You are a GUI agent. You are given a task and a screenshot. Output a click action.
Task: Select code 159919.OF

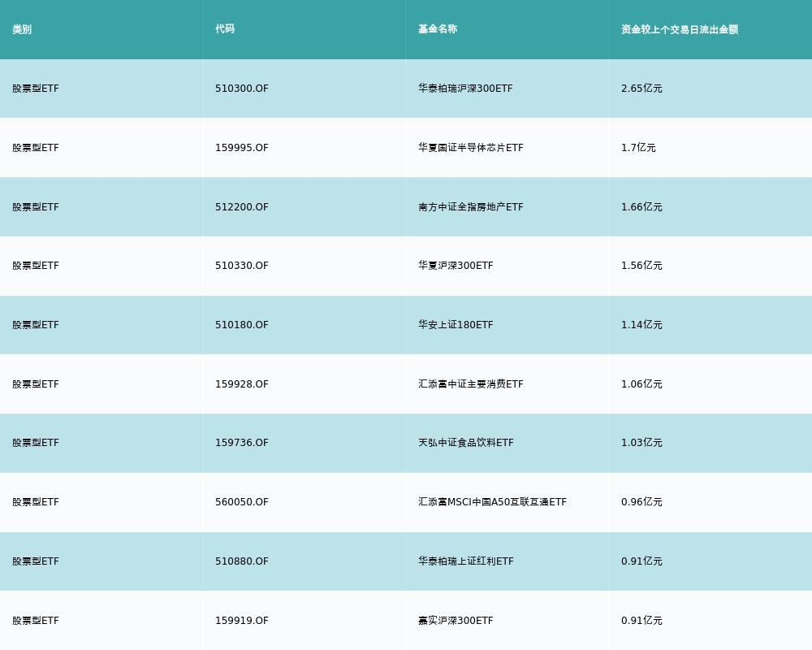tap(242, 621)
